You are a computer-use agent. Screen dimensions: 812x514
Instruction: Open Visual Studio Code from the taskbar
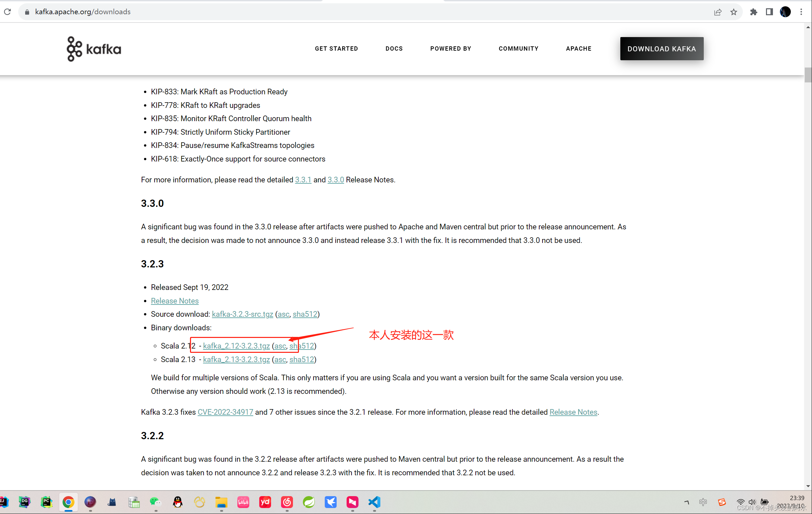[x=374, y=502]
